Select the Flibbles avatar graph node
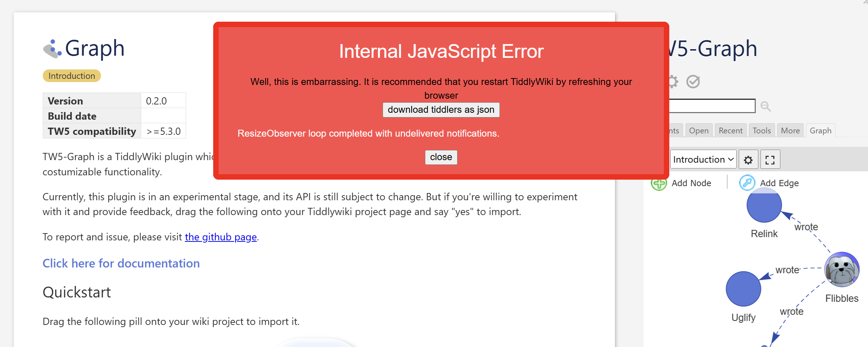868x347 pixels. (x=842, y=270)
